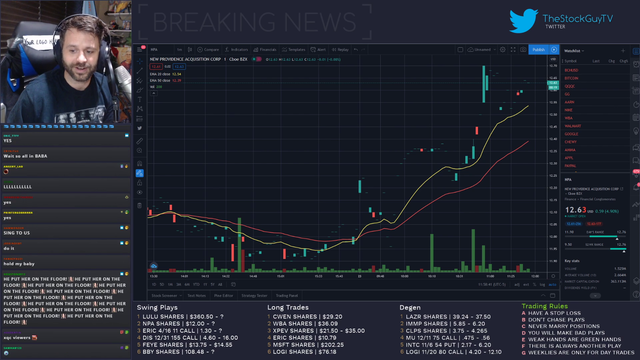Click the go-to-date calendar icon
Screen dimensions: 640x360
[233, 284]
